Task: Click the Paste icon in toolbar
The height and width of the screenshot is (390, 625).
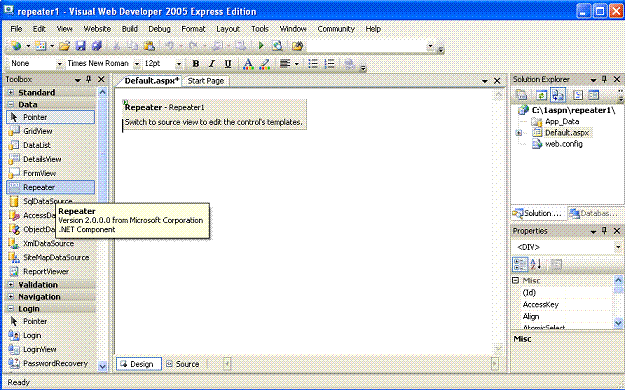Action: click(x=149, y=46)
